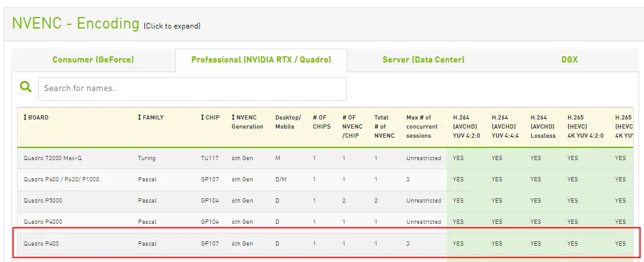The height and width of the screenshot is (262, 644).
Task: Click TU117 chip cell
Action: [210, 158]
